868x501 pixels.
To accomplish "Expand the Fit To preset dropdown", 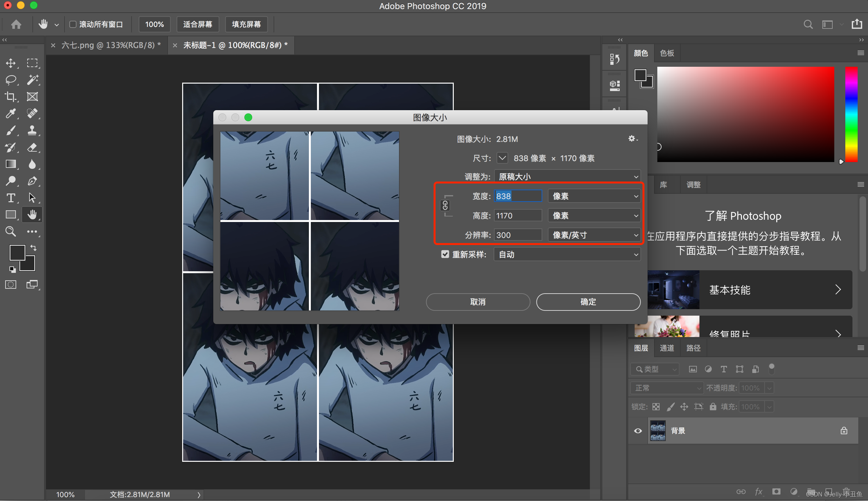I will click(567, 177).
